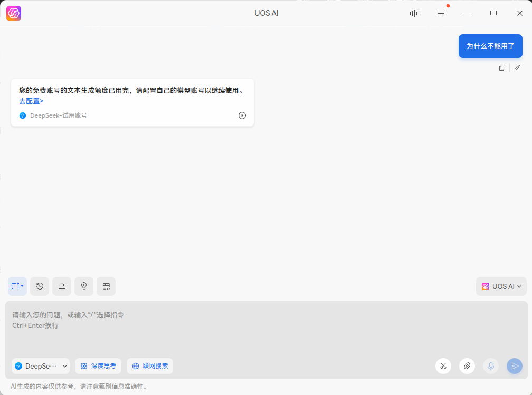The height and width of the screenshot is (395, 532).
Task: Edit the message '为什么不能用了'
Action: coord(517,68)
